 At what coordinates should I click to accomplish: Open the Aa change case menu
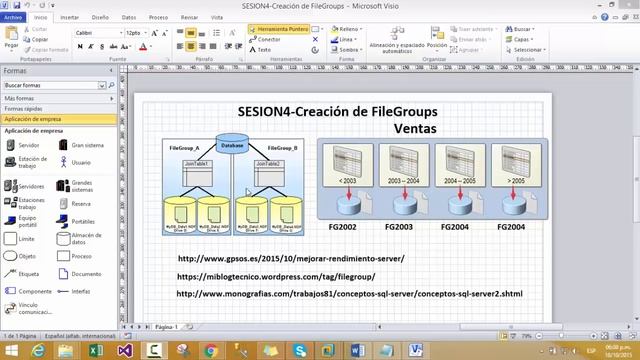click(126, 47)
